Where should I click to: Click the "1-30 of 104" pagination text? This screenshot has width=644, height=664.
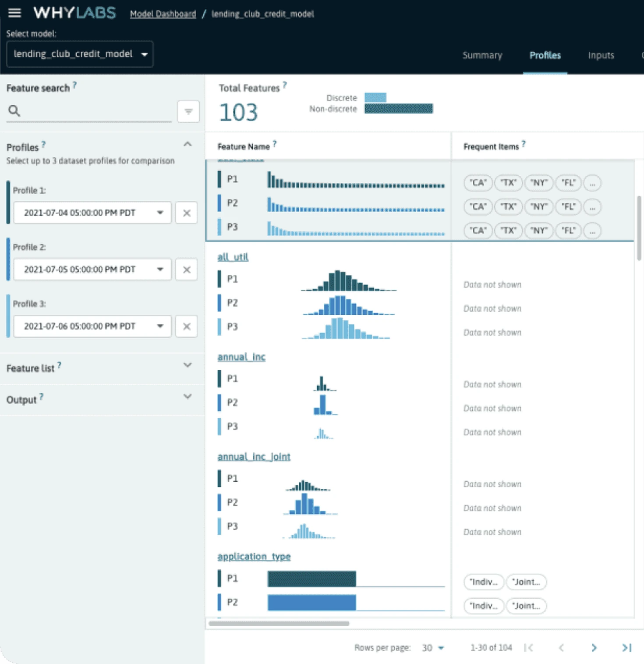(x=491, y=648)
